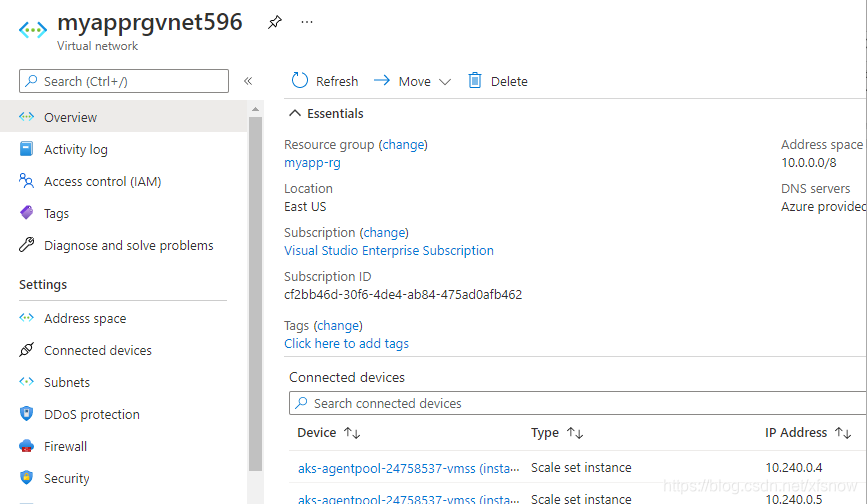Select the Subscription ID value text
The width and height of the screenshot is (867, 504).
tap(403, 295)
